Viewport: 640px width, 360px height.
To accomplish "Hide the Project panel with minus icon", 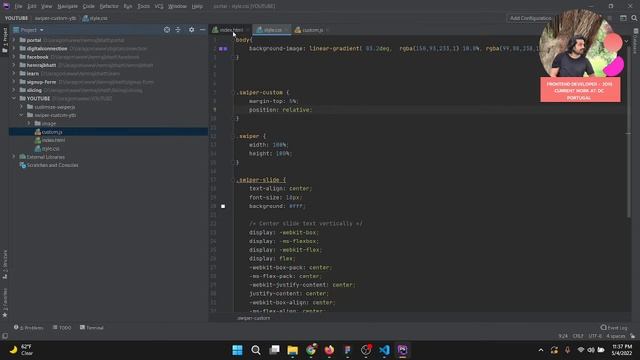I will 202,30.
